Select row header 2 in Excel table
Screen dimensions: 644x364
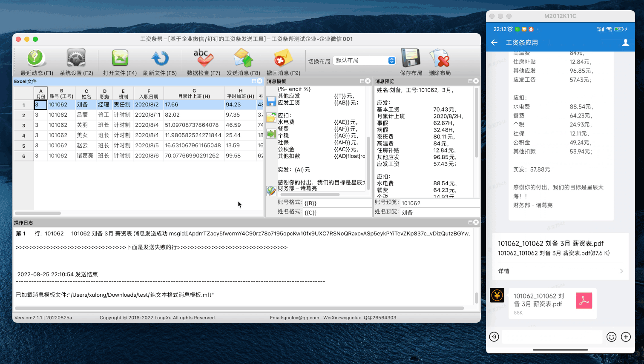(23, 115)
